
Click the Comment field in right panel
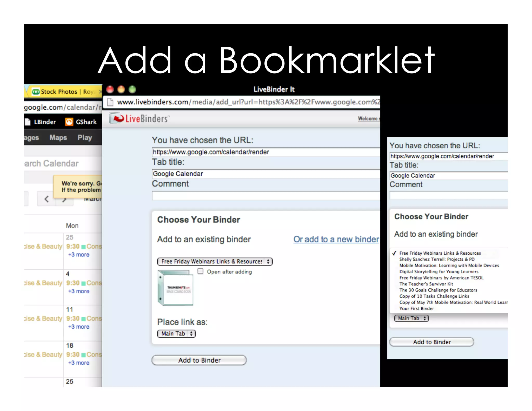(449, 195)
